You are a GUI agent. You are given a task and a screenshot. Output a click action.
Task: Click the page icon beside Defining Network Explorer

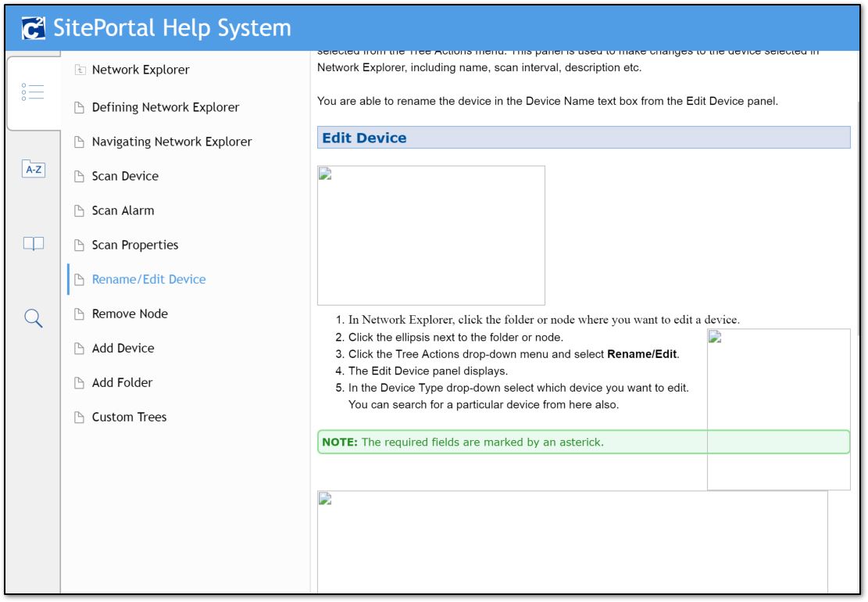[80, 107]
